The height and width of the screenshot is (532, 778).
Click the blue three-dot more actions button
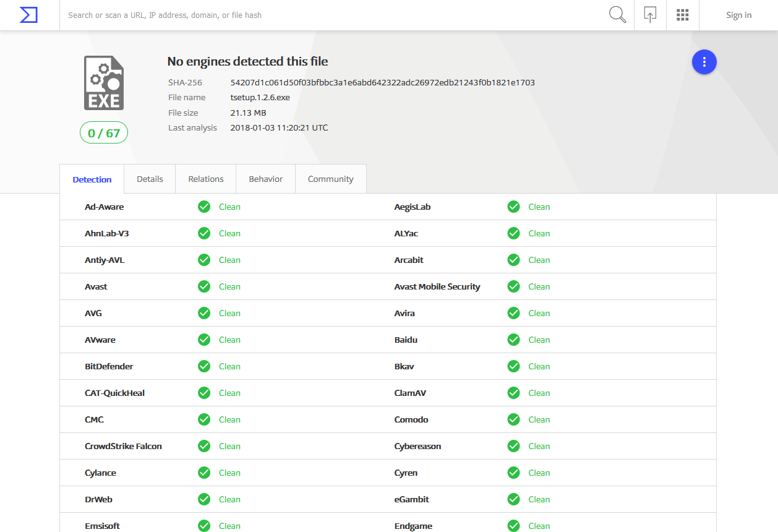pyautogui.click(x=704, y=62)
